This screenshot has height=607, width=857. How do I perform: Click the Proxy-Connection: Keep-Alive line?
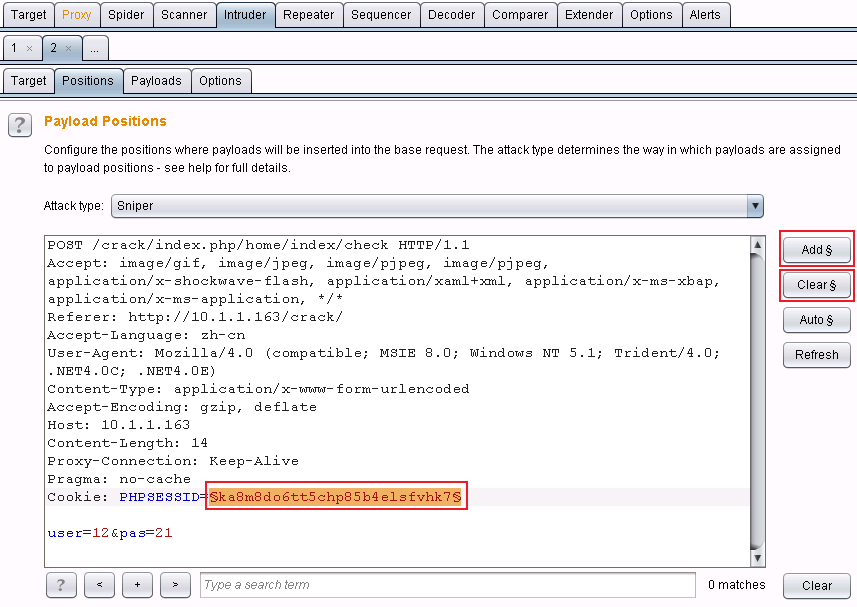[x=173, y=461]
